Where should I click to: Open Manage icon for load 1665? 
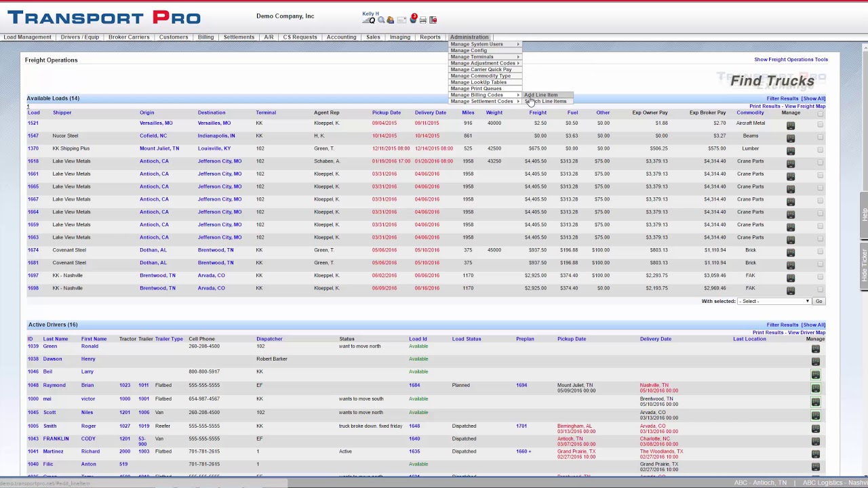tap(791, 189)
